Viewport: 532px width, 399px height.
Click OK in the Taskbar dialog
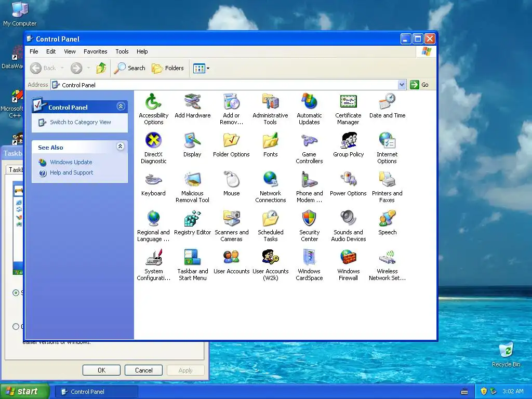coord(101,370)
